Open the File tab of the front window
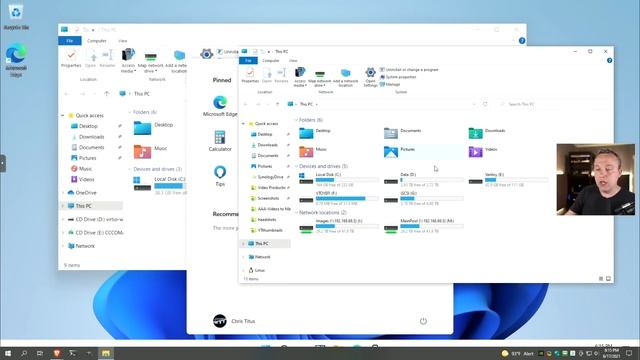 click(x=248, y=61)
